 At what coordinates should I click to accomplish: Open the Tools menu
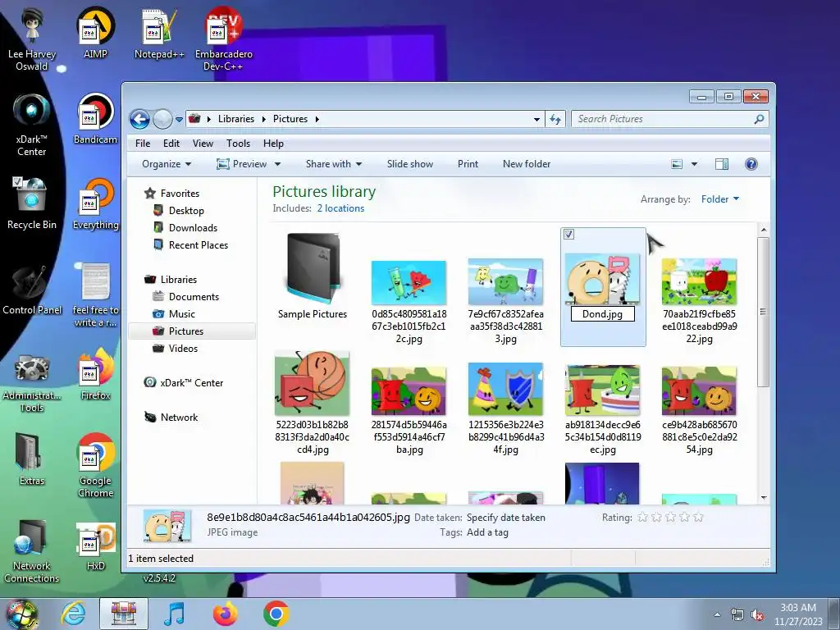click(238, 144)
